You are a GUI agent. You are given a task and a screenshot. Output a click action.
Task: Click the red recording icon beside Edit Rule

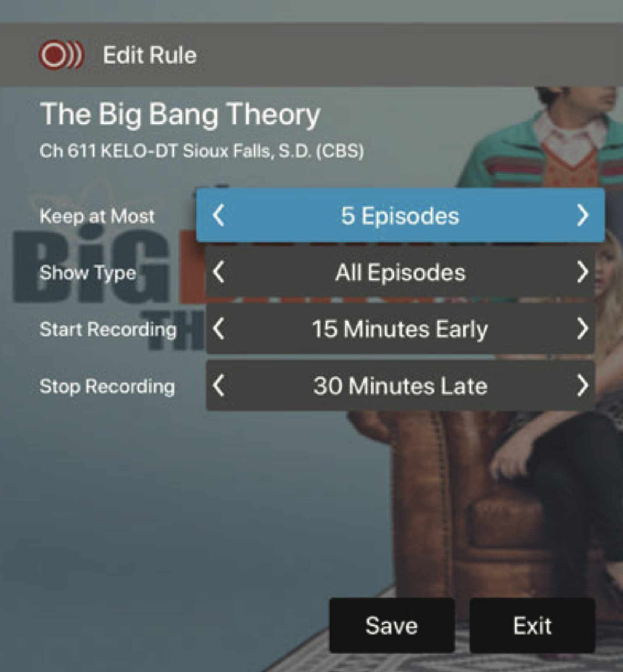pos(61,55)
